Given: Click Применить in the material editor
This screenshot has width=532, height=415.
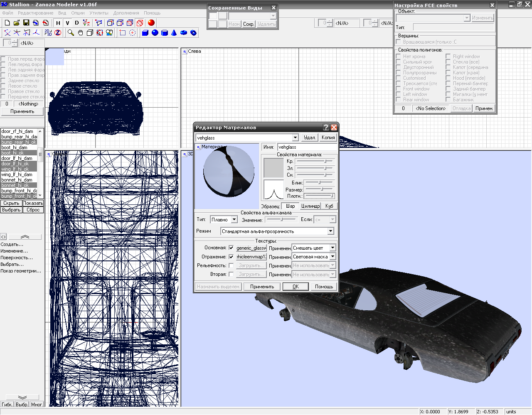Looking at the screenshot, I should (x=262, y=287).
